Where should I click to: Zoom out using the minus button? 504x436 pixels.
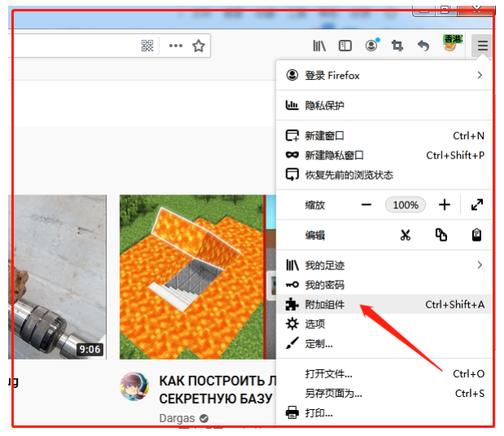tap(367, 205)
